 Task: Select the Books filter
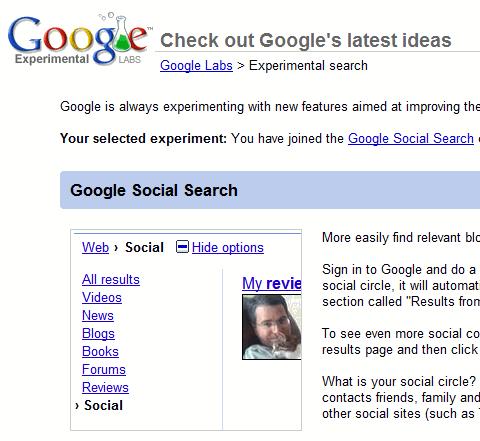pyautogui.click(x=100, y=351)
